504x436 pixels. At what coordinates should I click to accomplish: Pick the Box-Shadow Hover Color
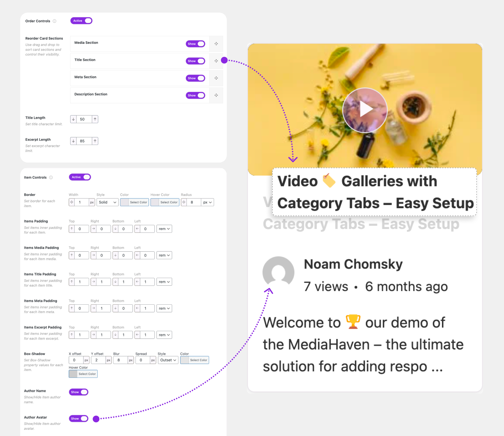(83, 374)
